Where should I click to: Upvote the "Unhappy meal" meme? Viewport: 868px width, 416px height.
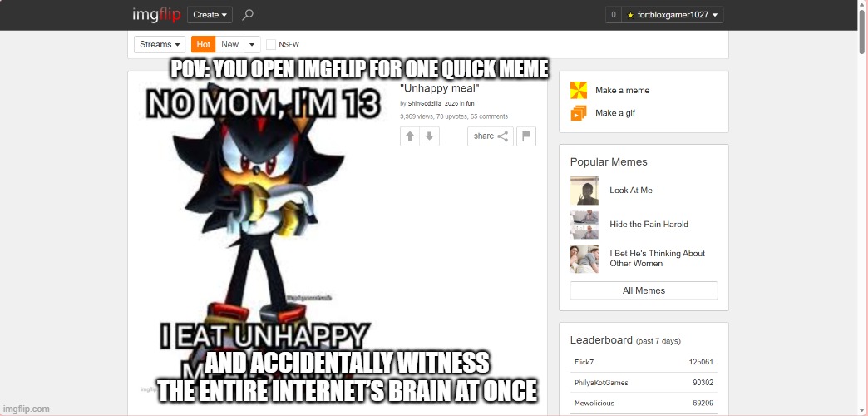(410, 136)
